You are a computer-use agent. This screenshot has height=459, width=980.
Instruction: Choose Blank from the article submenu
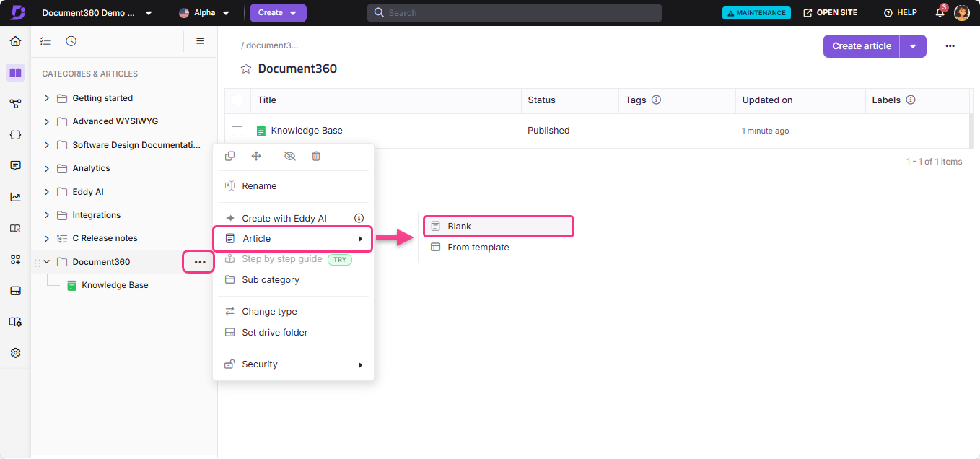click(x=498, y=226)
